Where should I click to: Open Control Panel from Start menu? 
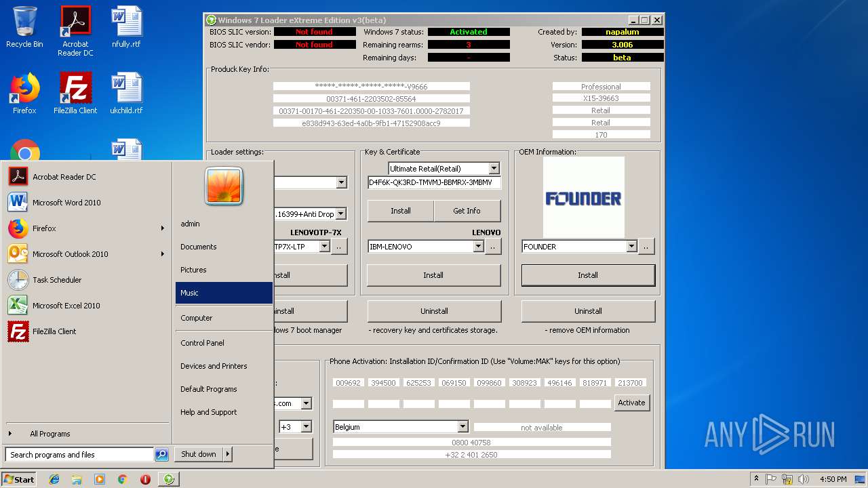224,343
